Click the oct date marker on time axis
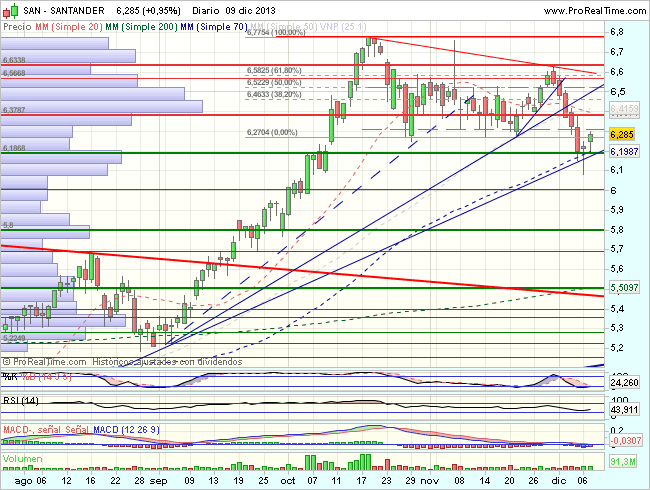The width and height of the screenshot is (650, 490). 288,481
